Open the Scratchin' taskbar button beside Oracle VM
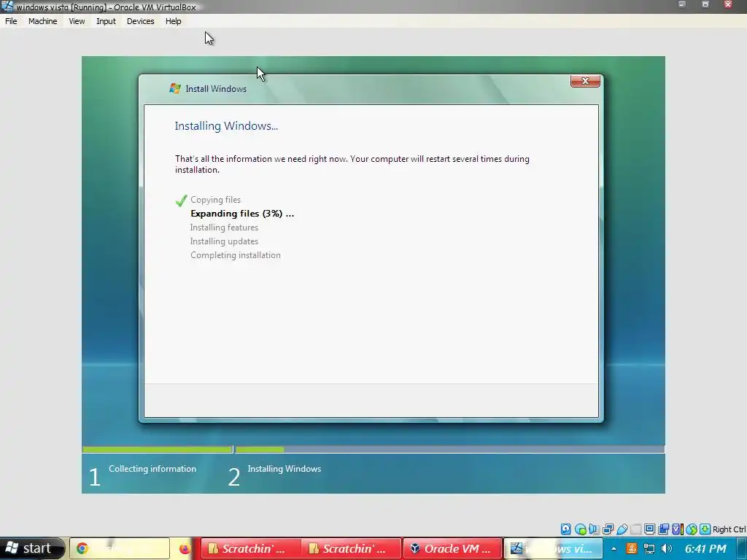The image size is (747, 560). tap(351, 548)
